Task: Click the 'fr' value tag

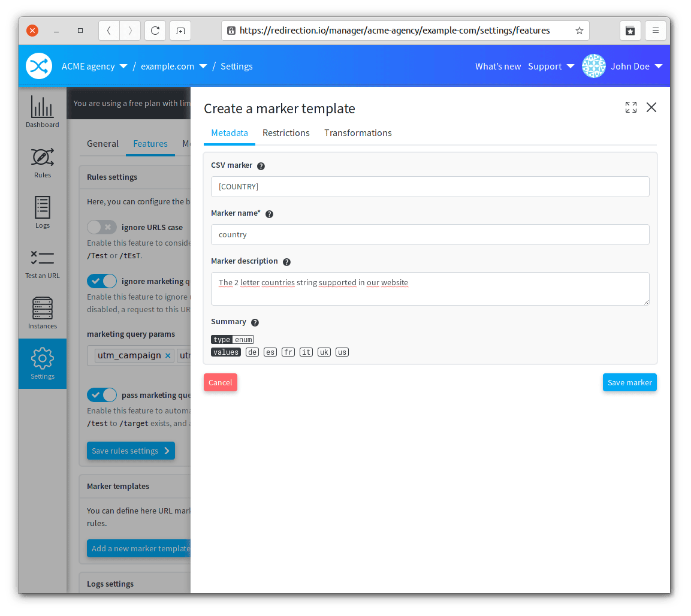Action: (288, 352)
